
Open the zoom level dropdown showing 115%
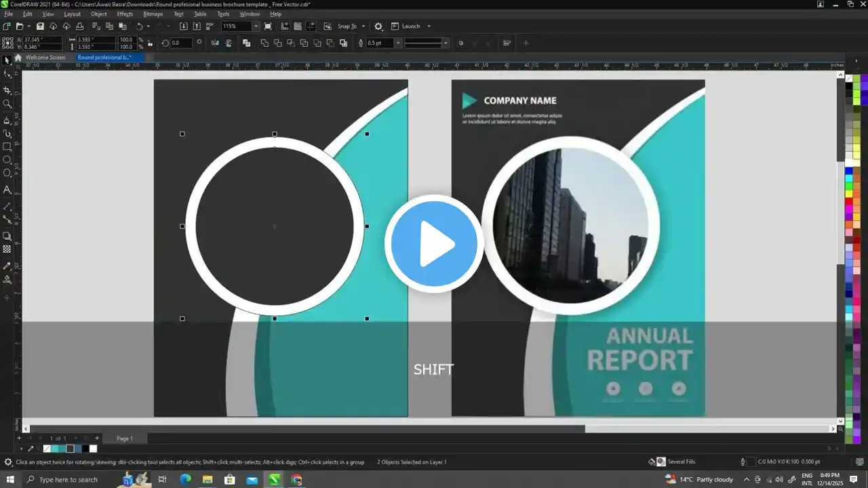[256, 26]
